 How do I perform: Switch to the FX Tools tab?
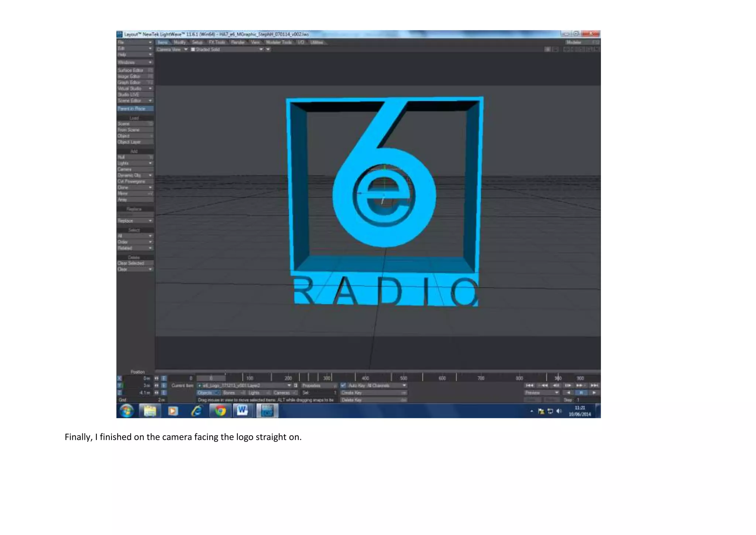tap(217, 42)
